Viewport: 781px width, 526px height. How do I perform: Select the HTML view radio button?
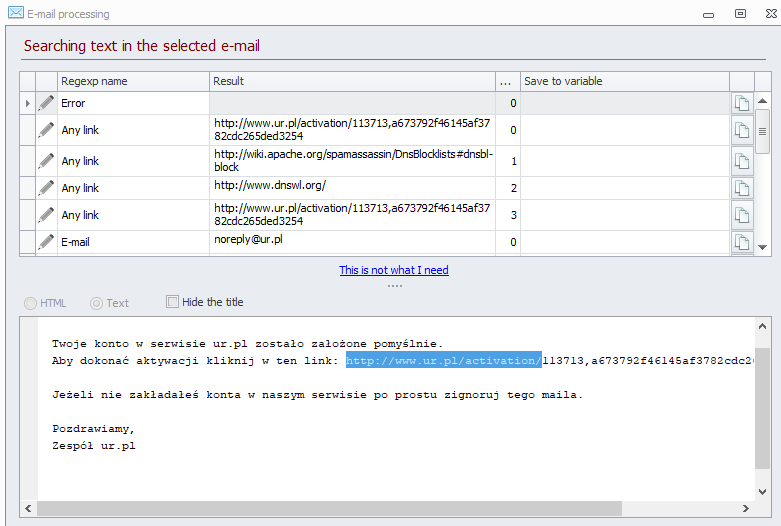point(30,303)
